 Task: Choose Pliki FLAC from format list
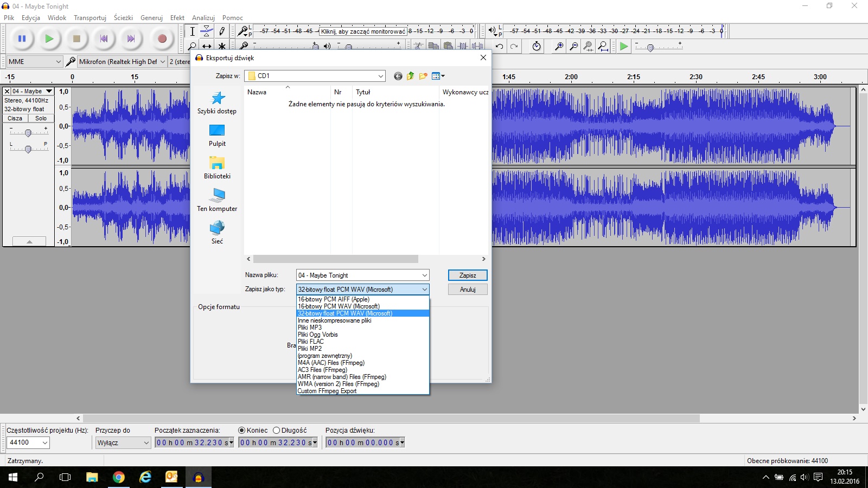pos(311,342)
